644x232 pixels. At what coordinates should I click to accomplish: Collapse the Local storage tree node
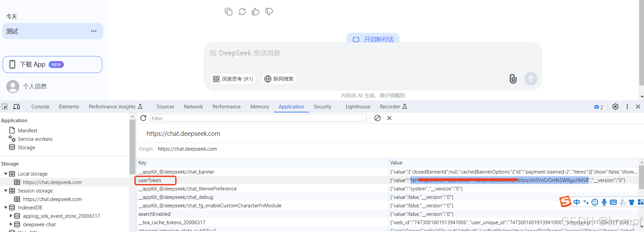click(x=6, y=174)
